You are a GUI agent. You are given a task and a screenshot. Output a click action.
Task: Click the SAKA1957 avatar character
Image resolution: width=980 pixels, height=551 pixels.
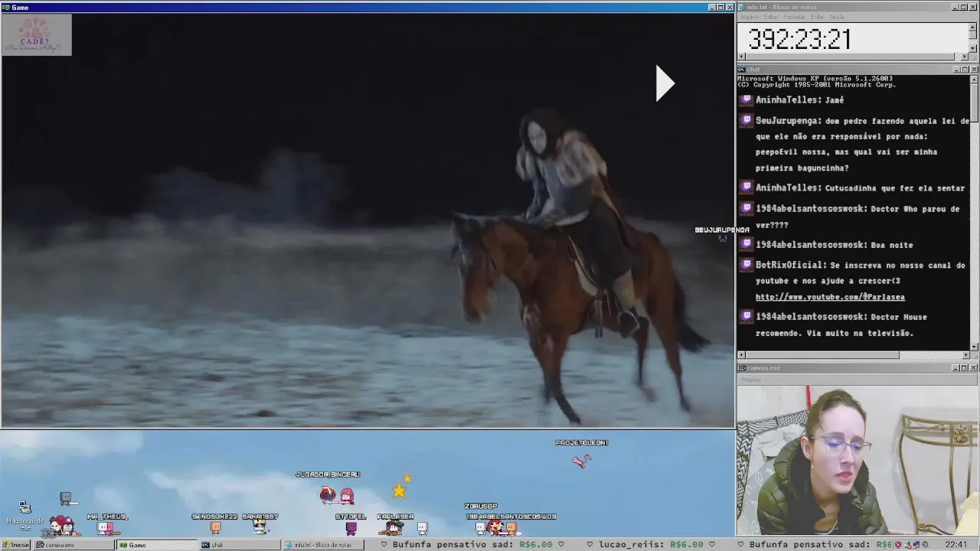point(260,527)
